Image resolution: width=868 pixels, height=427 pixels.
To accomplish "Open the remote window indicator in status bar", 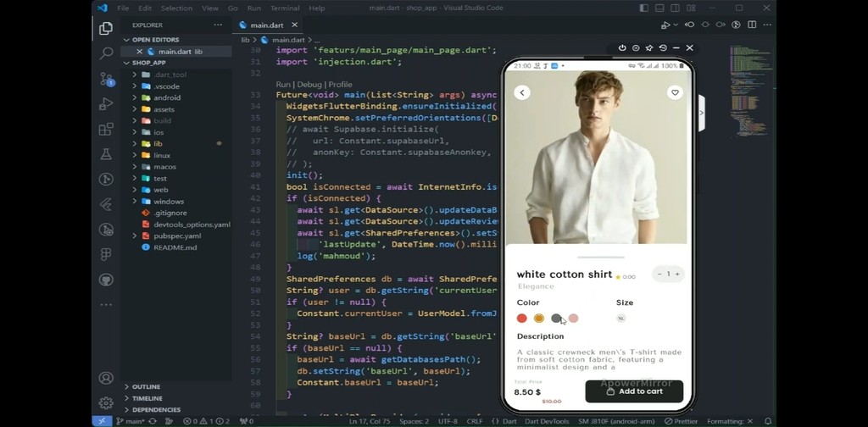I will pyautogui.click(x=102, y=421).
